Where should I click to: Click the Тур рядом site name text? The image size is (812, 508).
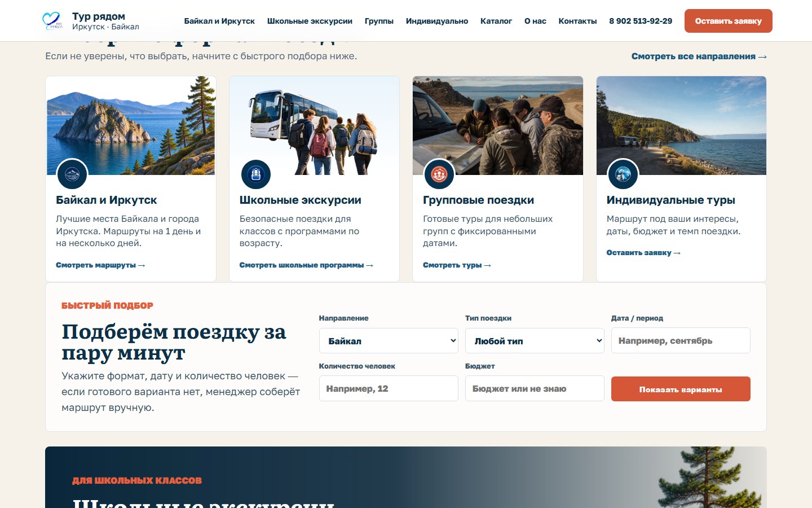coord(99,16)
